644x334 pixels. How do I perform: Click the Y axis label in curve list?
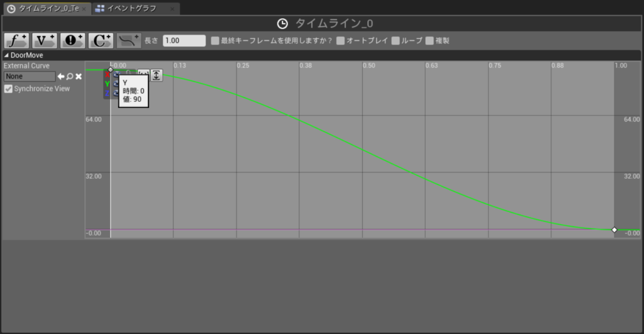click(x=107, y=84)
